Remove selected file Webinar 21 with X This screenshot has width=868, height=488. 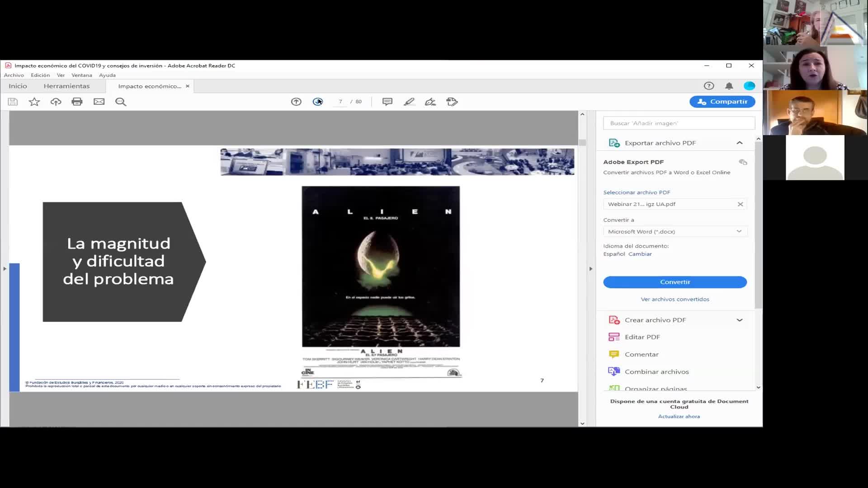click(x=741, y=204)
